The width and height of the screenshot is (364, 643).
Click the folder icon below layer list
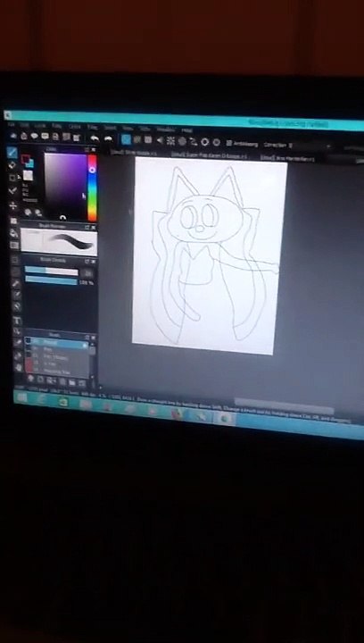click(x=71, y=382)
